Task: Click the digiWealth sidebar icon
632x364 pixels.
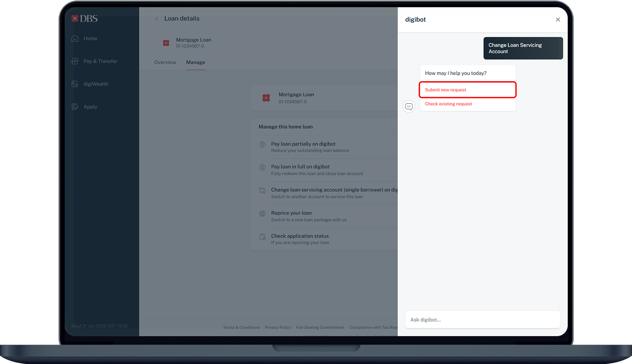Action: tap(75, 84)
